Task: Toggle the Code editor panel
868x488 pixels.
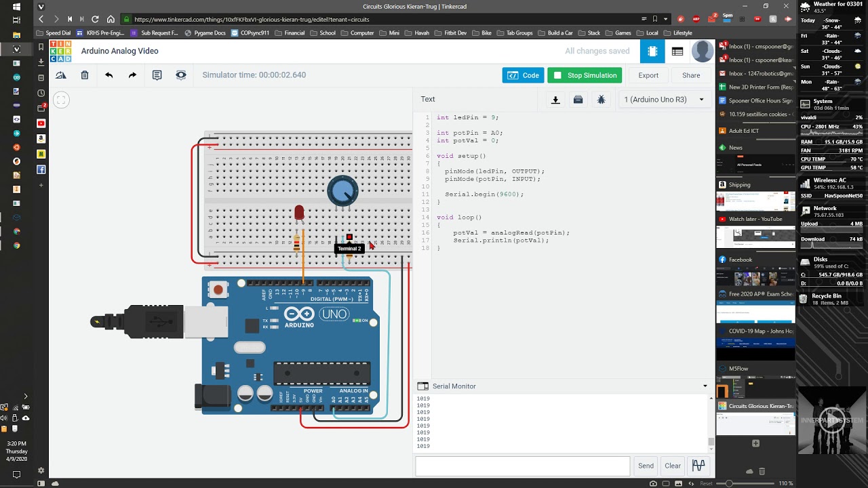Action: pos(523,75)
